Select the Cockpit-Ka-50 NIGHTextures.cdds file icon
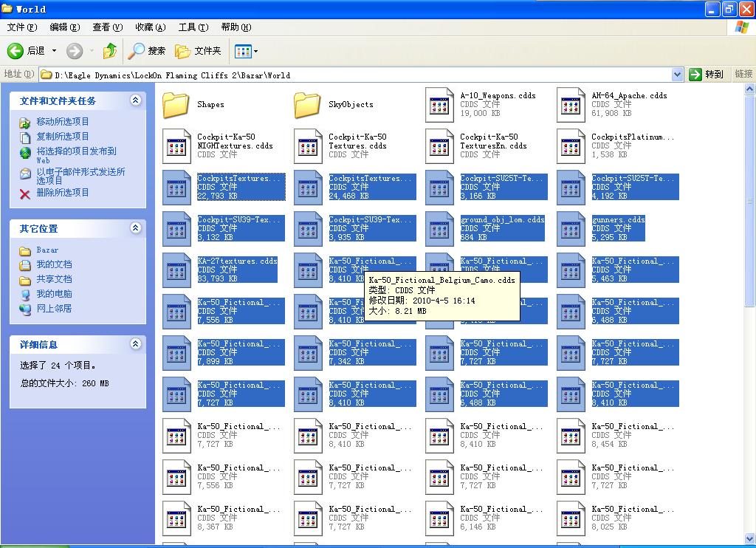Viewport: 756px width, 548px height. 176,145
